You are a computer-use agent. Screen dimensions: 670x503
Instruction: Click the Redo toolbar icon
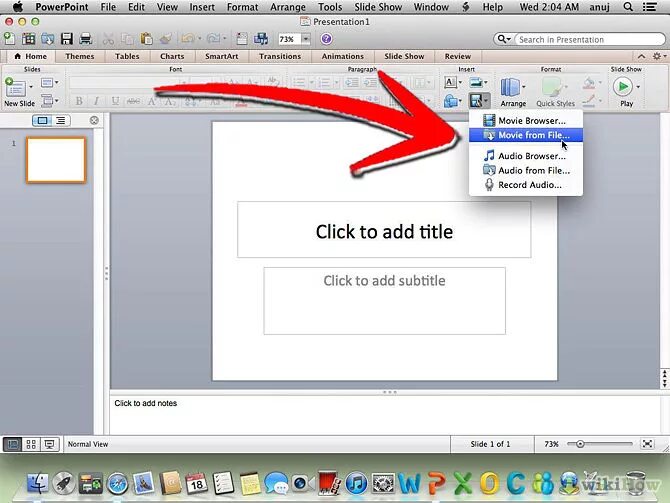(213, 39)
